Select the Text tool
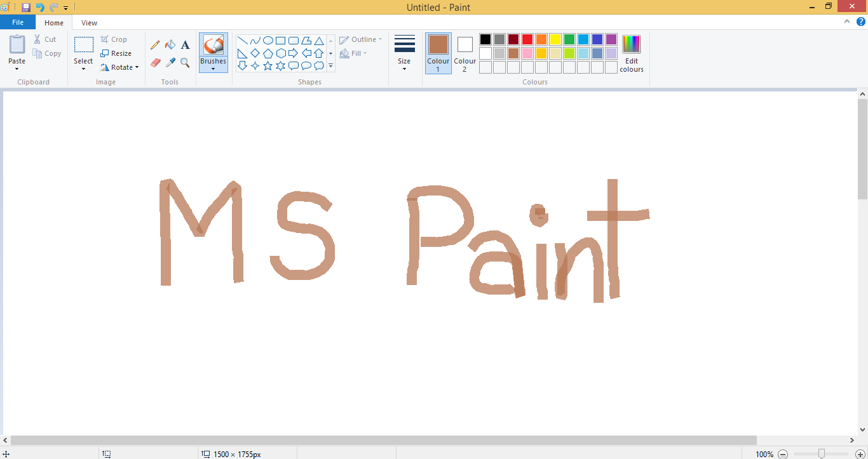 point(185,45)
